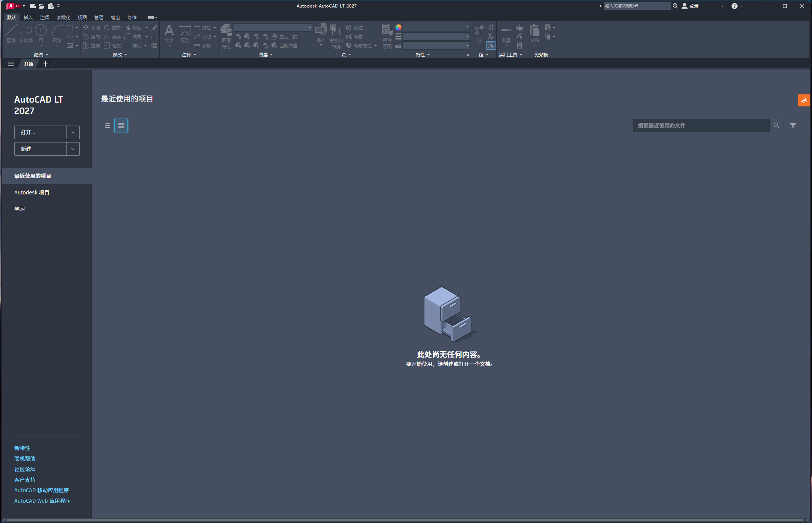
Task: Select the Polyline (多段线) tool
Action: [x=26, y=33]
